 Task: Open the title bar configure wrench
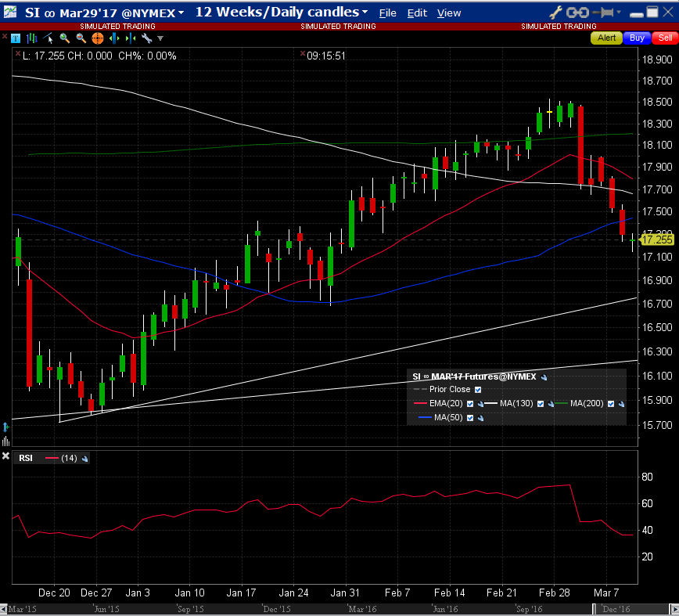[x=556, y=13]
